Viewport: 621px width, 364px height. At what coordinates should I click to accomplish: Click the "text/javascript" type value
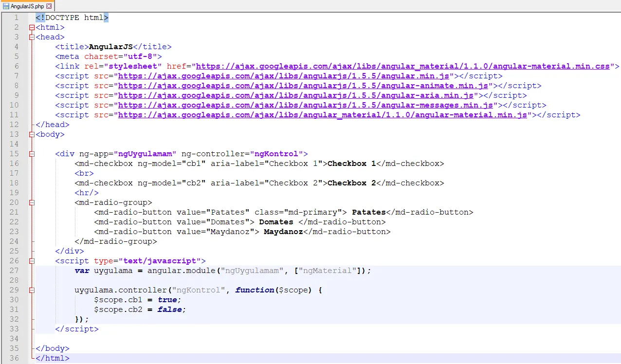pos(160,261)
